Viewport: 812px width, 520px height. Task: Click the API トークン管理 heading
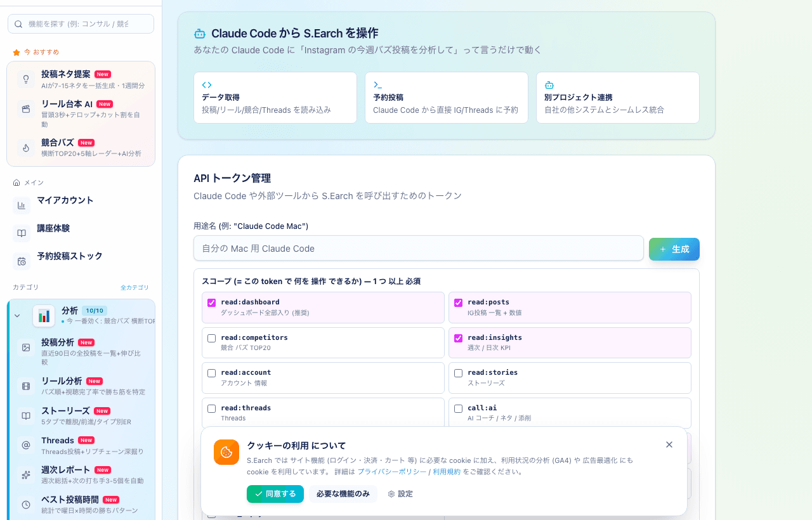pyautogui.click(x=232, y=178)
